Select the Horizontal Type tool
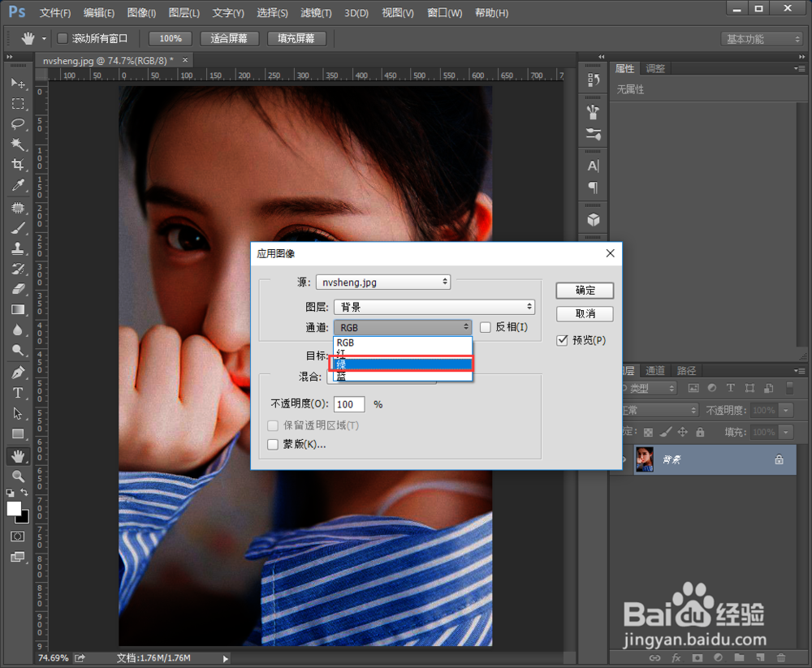This screenshot has width=812, height=668. pyautogui.click(x=18, y=393)
